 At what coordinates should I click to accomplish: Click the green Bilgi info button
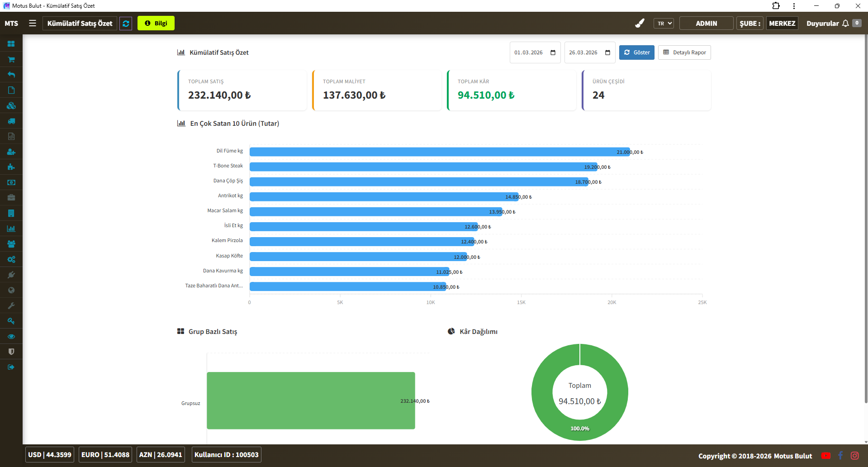pyautogui.click(x=156, y=23)
